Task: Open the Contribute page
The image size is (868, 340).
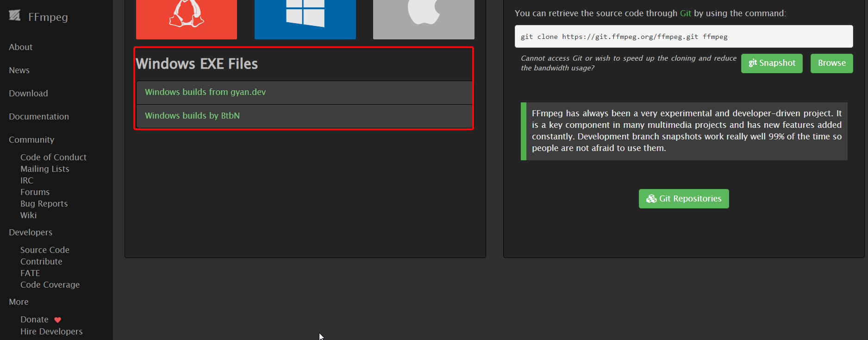Action: tap(41, 262)
